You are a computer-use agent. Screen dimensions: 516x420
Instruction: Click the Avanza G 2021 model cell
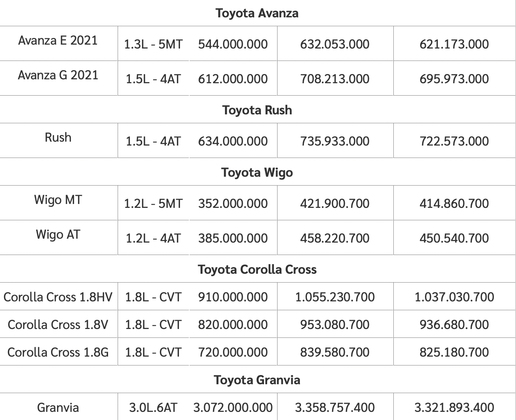click(58, 75)
